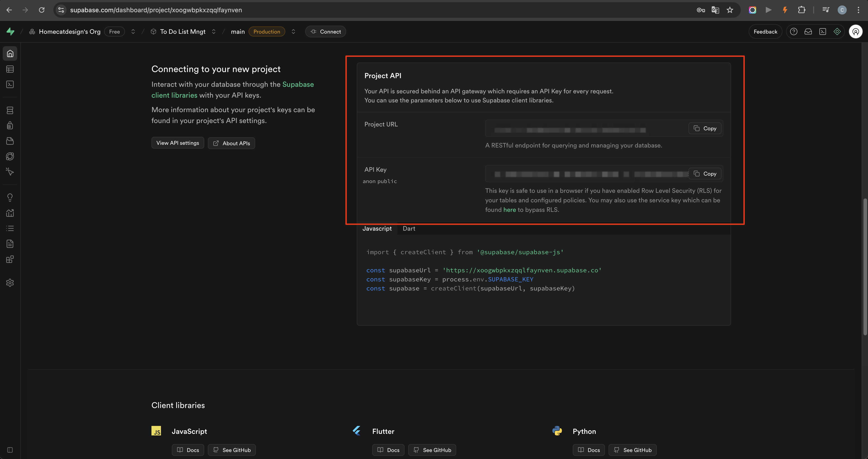Click the browser address bar URL

[x=156, y=10]
